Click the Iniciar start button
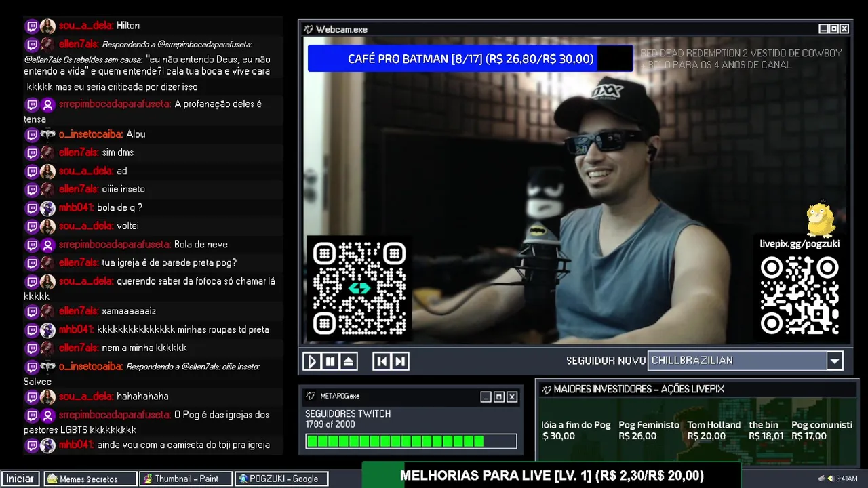 [x=20, y=479]
